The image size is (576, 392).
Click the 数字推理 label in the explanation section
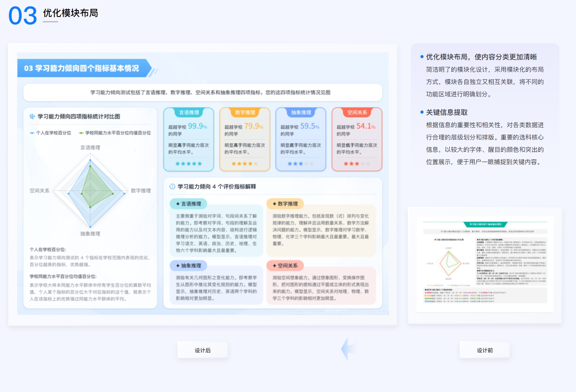tap(285, 204)
